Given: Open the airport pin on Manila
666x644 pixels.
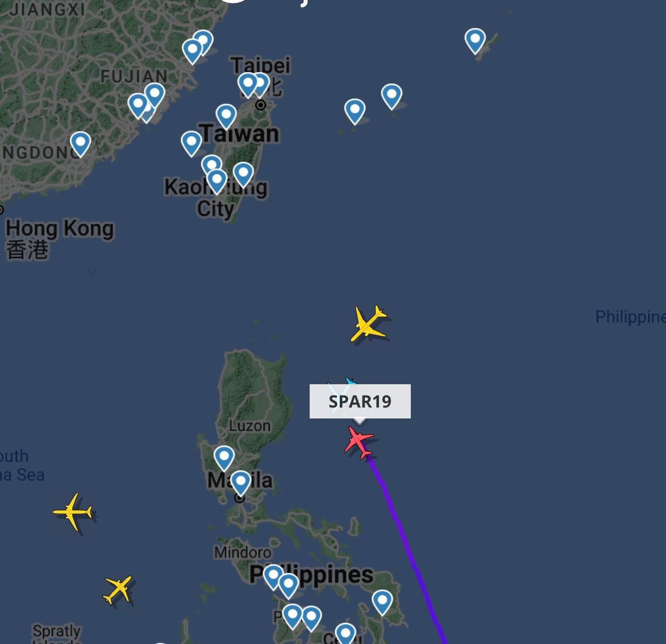Looking at the screenshot, I should 241,483.
